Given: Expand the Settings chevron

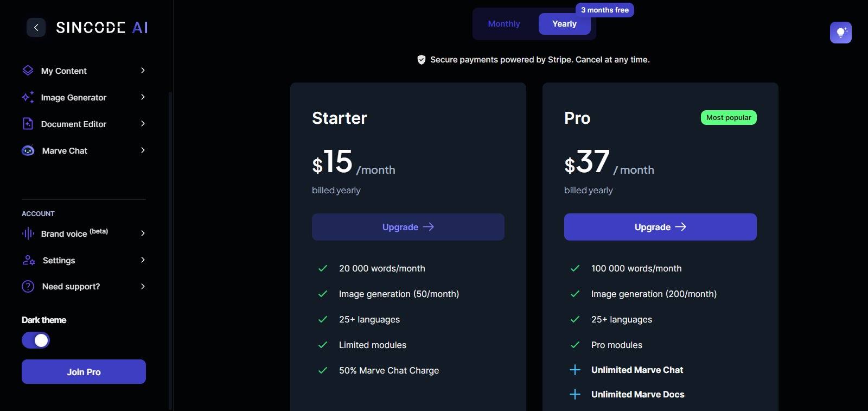Looking at the screenshot, I should click(143, 260).
